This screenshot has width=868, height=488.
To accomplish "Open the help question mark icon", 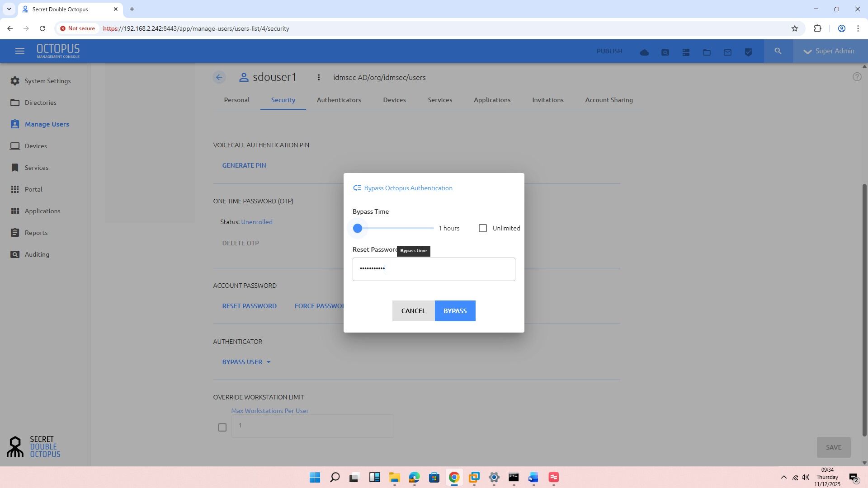I will (857, 77).
